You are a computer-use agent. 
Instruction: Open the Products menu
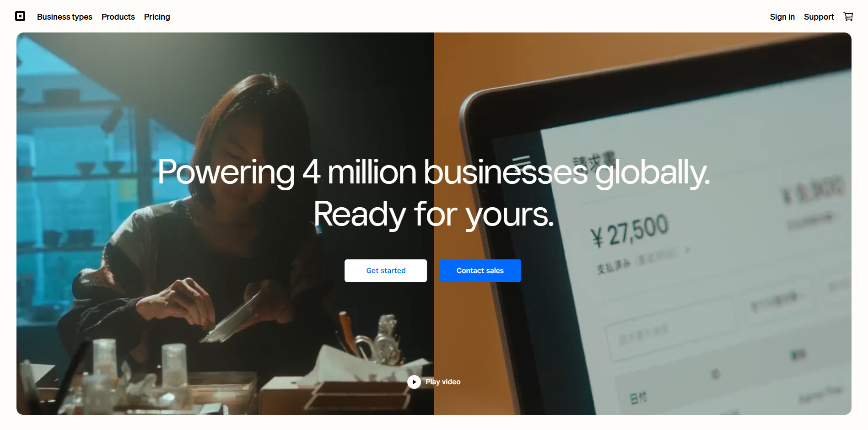click(118, 17)
